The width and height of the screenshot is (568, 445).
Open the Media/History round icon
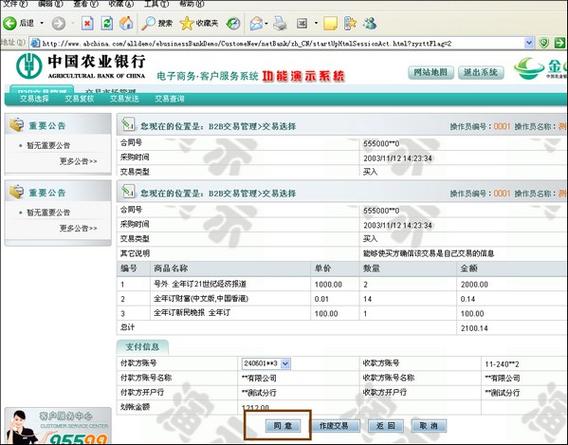(233, 24)
